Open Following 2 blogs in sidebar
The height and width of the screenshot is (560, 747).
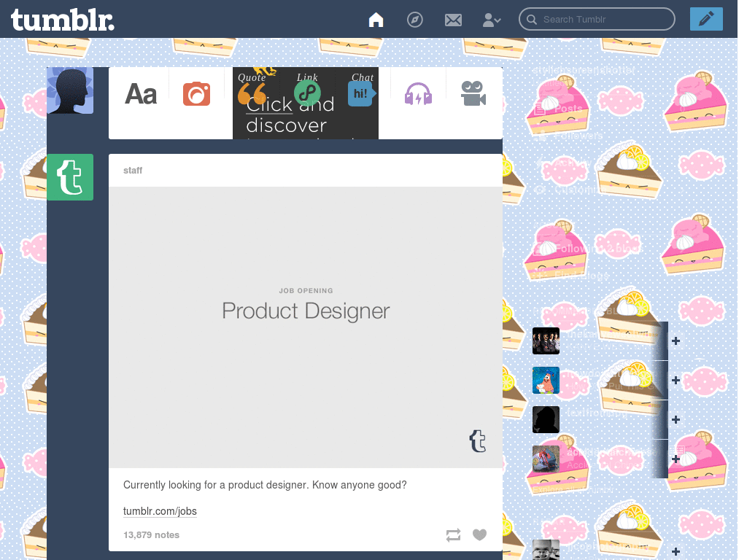coord(598,249)
